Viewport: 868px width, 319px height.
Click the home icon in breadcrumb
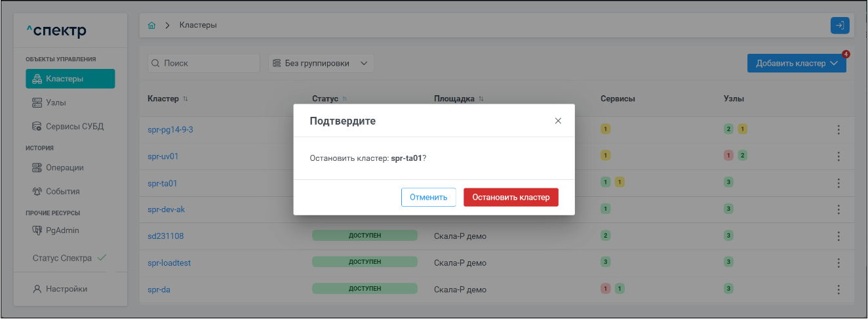[x=152, y=26]
